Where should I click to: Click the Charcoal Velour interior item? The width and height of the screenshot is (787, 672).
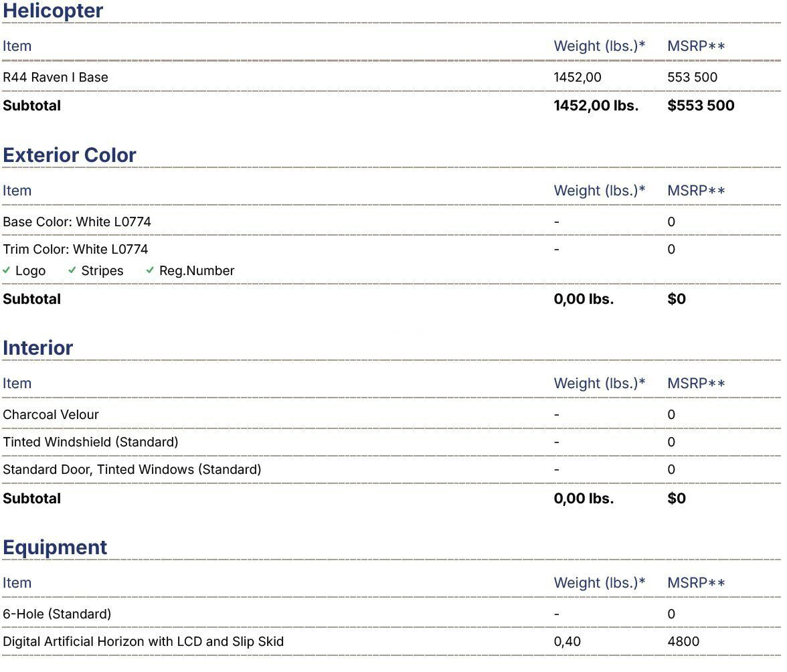point(51,414)
